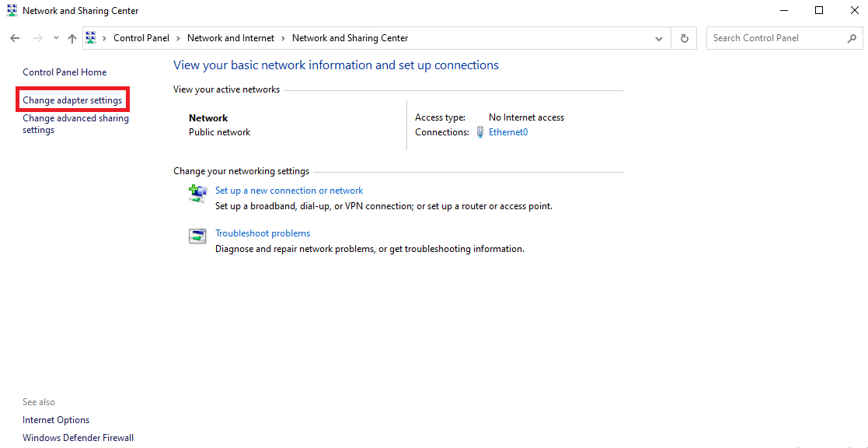Screen dimensions: 868x448
Task: Focus the Search Control Panel field
Action: click(773, 38)
